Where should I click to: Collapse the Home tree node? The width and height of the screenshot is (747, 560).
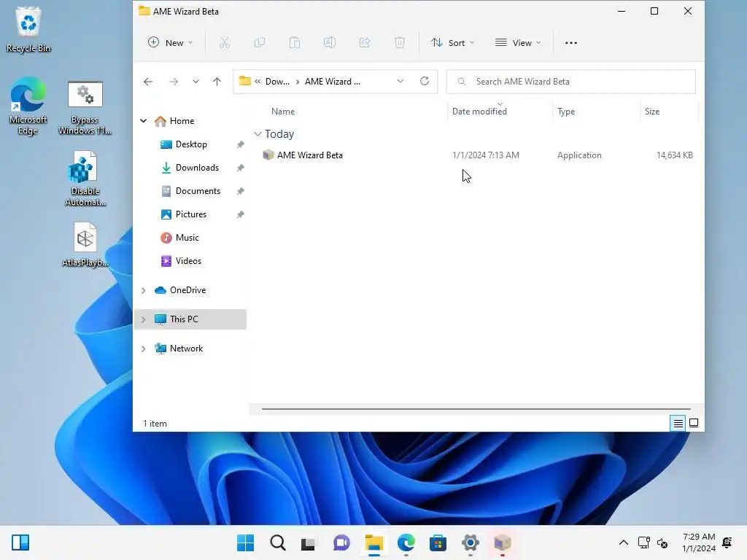(144, 121)
